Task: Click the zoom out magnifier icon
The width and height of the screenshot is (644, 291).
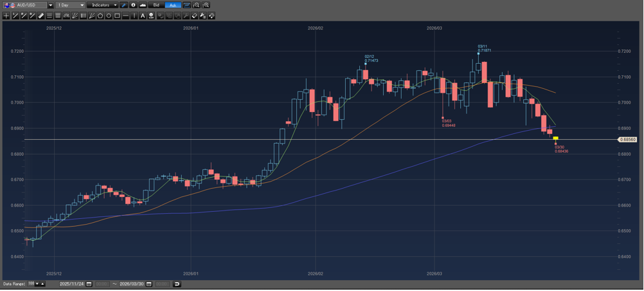Action: pos(197,5)
